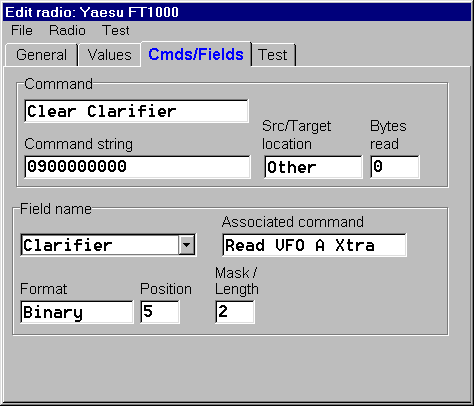This screenshot has width=474, height=406.
Task: Click the Bytes read field
Action: tap(395, 167)
